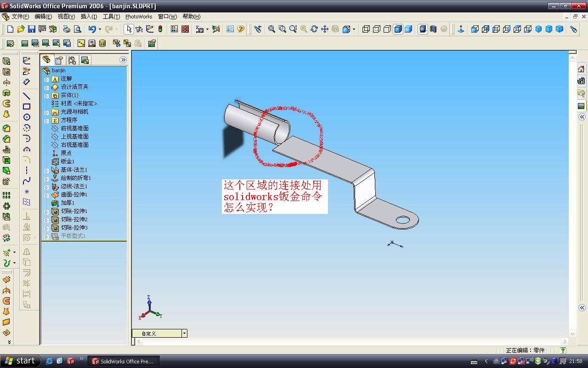This screenshot has height=368, width=588.
Task: Click the Print icon in the toolbar
Action: [x=67, y=29]
